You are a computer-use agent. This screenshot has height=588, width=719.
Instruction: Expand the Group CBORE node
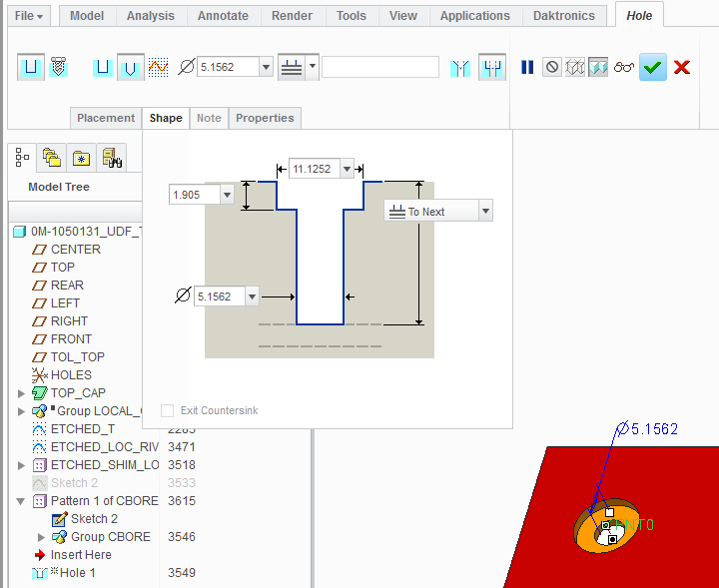click(x=41, y=537)
